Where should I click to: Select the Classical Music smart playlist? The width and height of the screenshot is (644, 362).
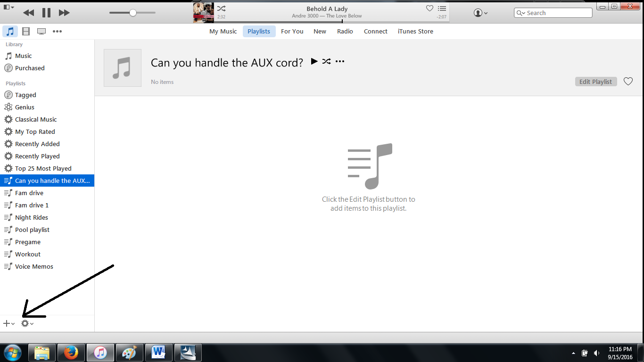(47, 119)
